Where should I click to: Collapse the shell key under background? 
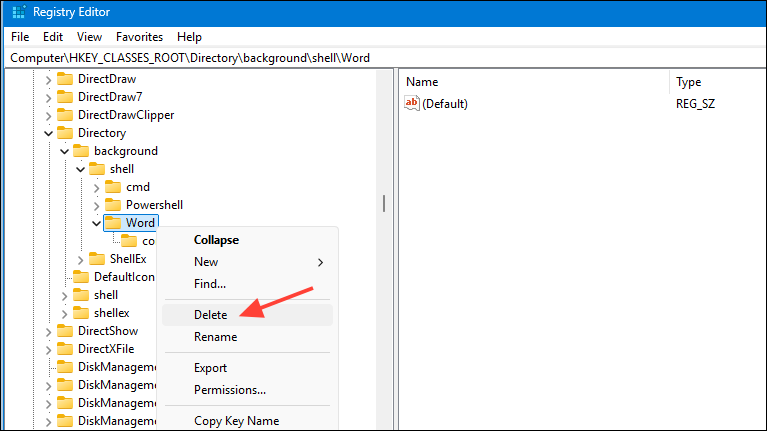click(x=80, y=169)
